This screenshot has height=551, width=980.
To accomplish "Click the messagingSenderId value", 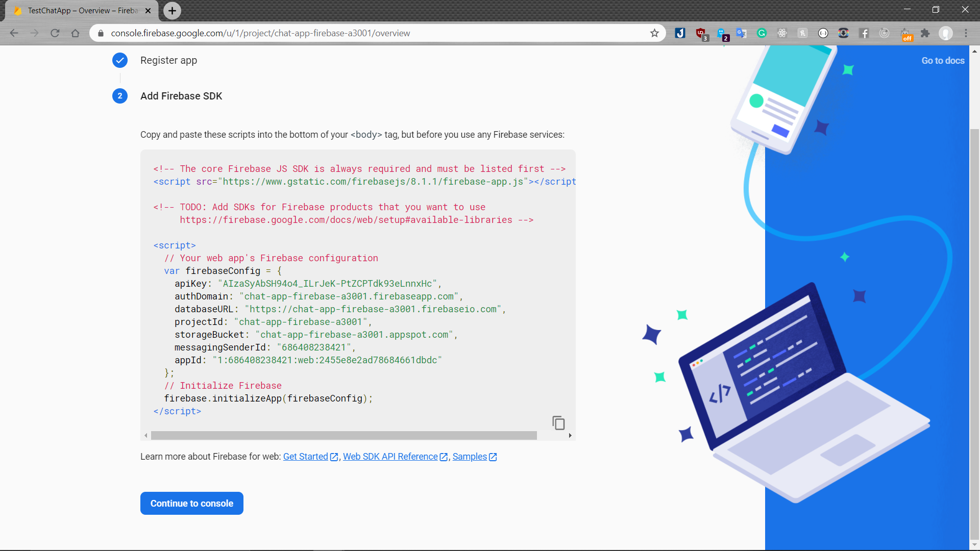I will pos(314,347).
